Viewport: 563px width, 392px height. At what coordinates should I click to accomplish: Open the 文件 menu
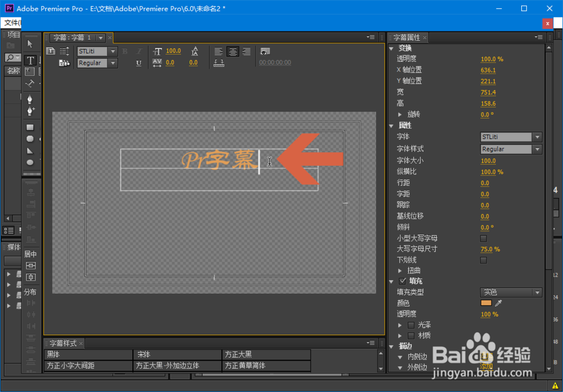12,23
